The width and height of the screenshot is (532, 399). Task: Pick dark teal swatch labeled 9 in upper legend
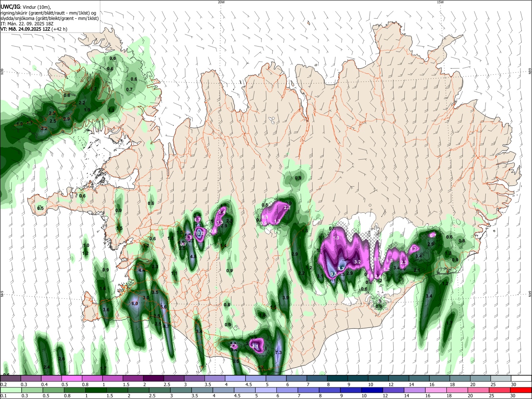pos(358,379)
